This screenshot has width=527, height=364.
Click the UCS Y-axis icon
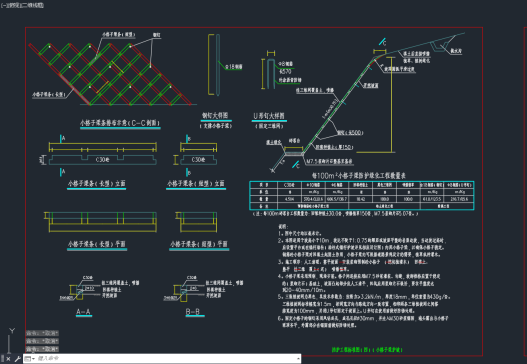[12, 331]
